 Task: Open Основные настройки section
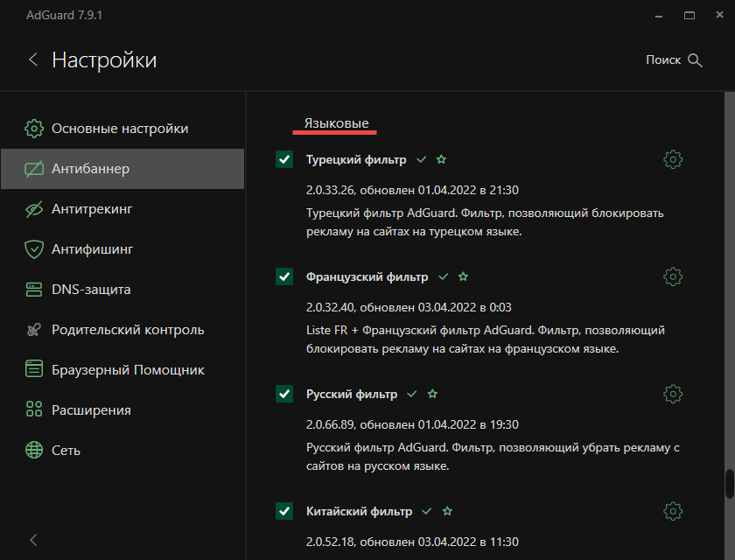(x=122, y=129)
